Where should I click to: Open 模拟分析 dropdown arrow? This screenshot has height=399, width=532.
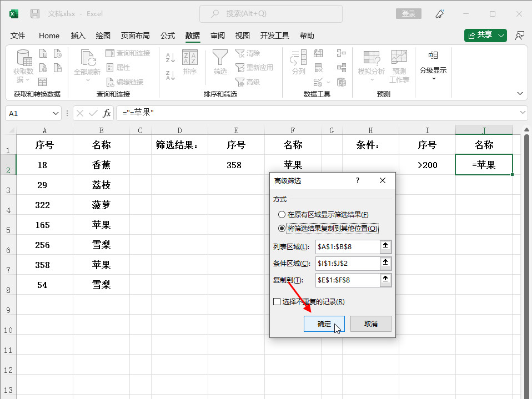tap(372, 80)
